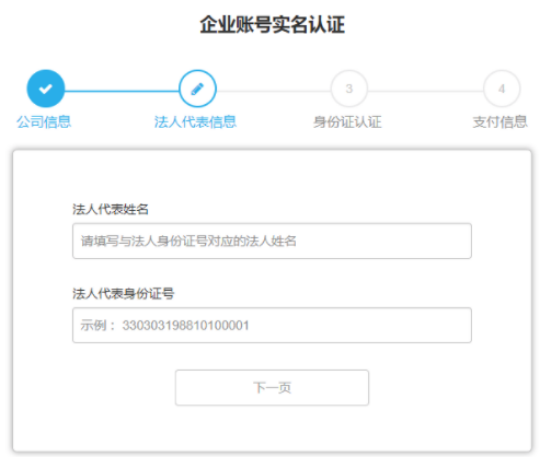Focus the 法人代表姓名 input field

pos(272,241)
